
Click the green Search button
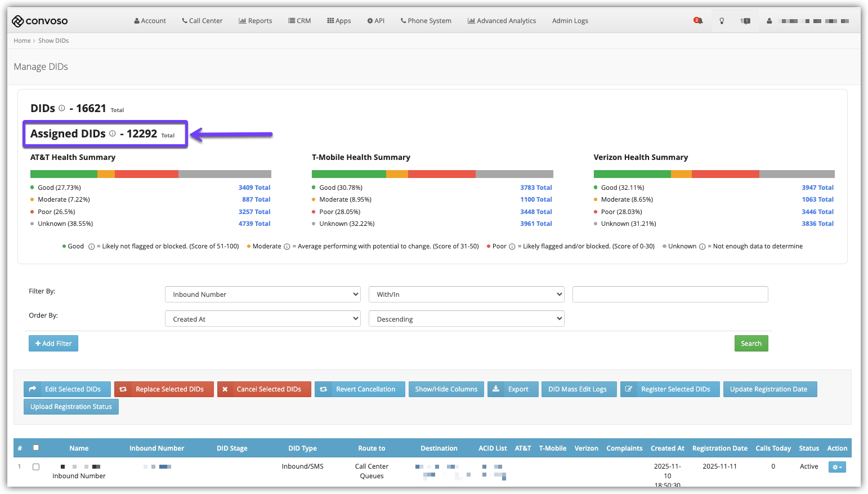point(751,344)
